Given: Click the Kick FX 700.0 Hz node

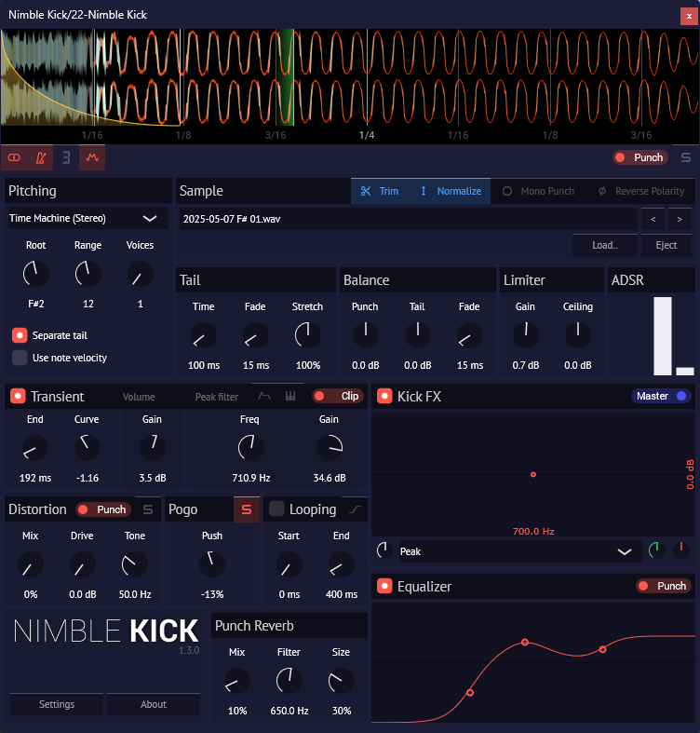Looking at the screenshot, I should coord(533,474).
